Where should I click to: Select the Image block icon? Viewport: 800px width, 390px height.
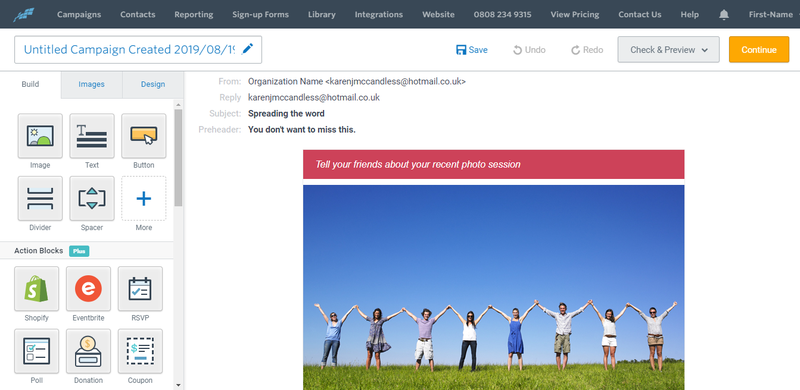(40, 136)
